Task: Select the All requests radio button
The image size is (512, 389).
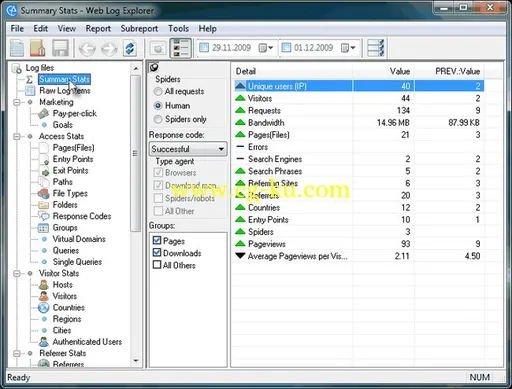Action: pyautogui.click(x=158, y=91)
